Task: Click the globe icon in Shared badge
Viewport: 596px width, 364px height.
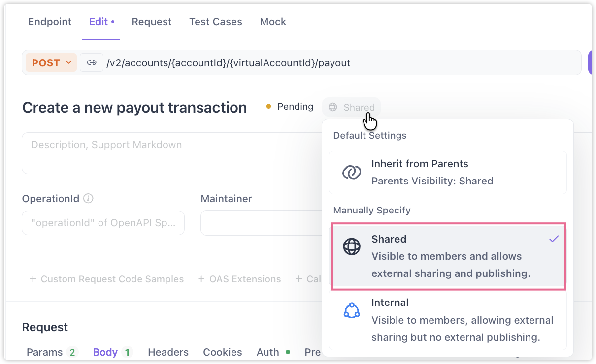Action: (x=333, y=107)
